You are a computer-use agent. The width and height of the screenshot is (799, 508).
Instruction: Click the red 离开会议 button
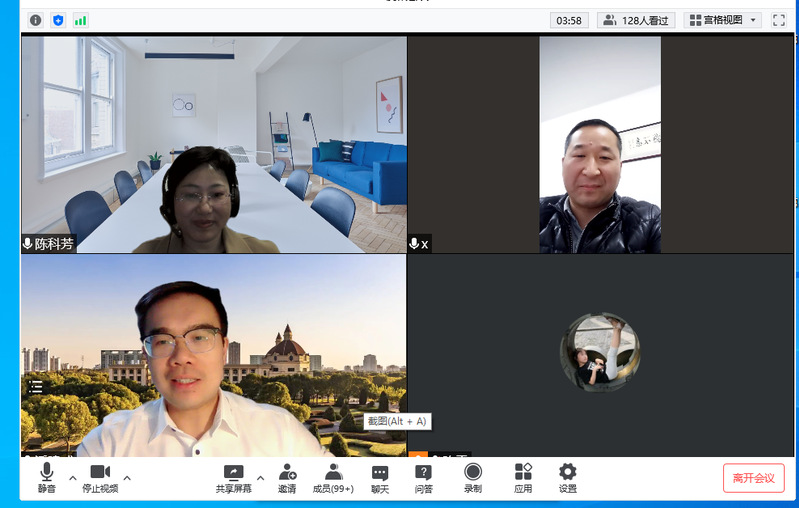753,478
